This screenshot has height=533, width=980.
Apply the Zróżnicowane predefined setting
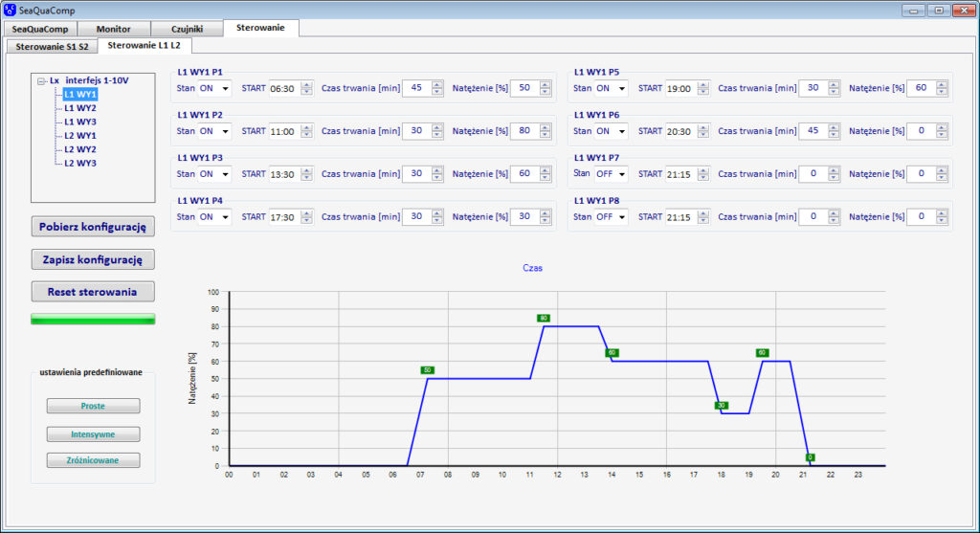click(x=93, y=460)
